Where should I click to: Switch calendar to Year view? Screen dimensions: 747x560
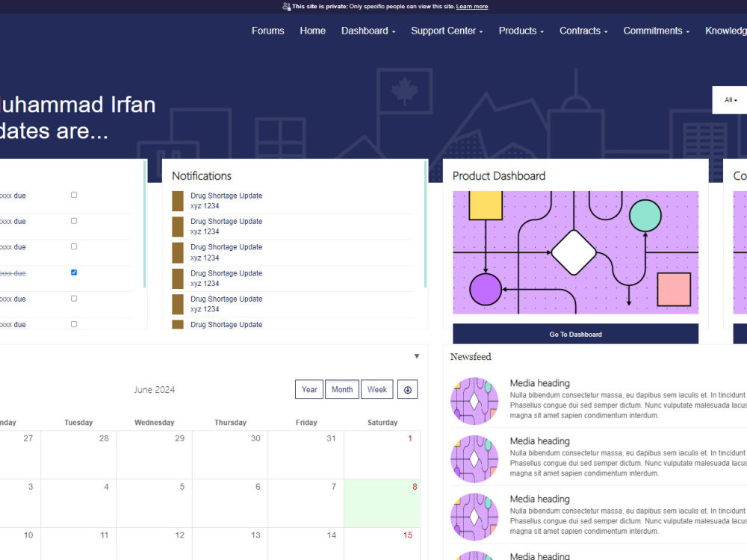(309, 390)
